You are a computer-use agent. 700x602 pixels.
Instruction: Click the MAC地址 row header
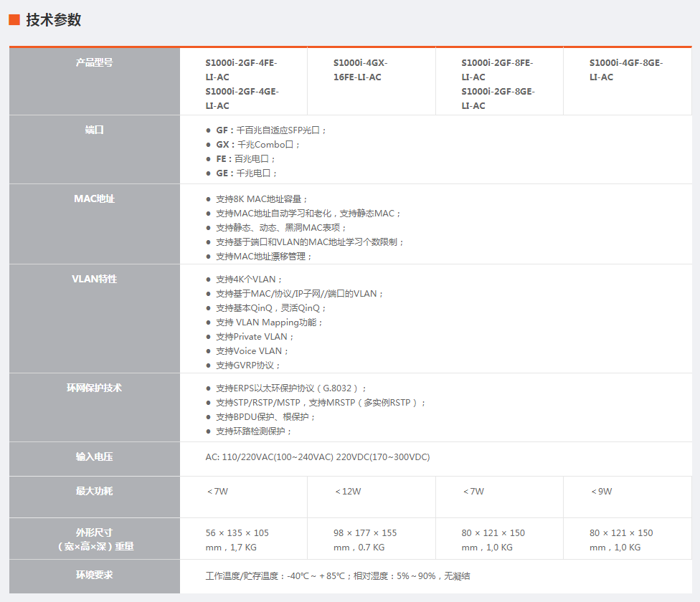95,199
